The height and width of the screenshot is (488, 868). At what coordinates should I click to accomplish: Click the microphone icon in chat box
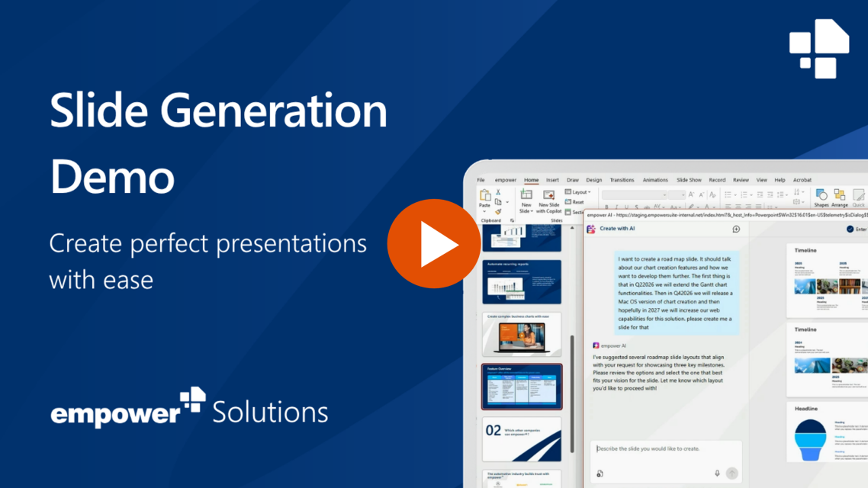click(x=717, y=473)
